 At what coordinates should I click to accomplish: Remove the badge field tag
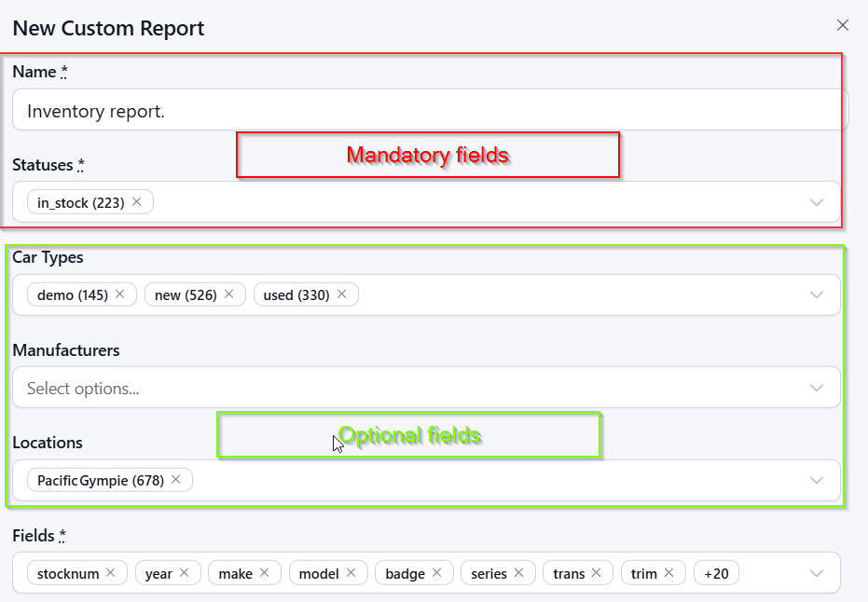click(437, 573)
